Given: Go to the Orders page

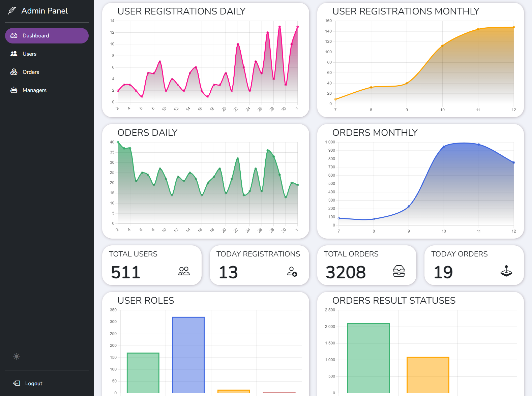Looking at the screenshot, I should pyautogui.click(x=47, y=72).
